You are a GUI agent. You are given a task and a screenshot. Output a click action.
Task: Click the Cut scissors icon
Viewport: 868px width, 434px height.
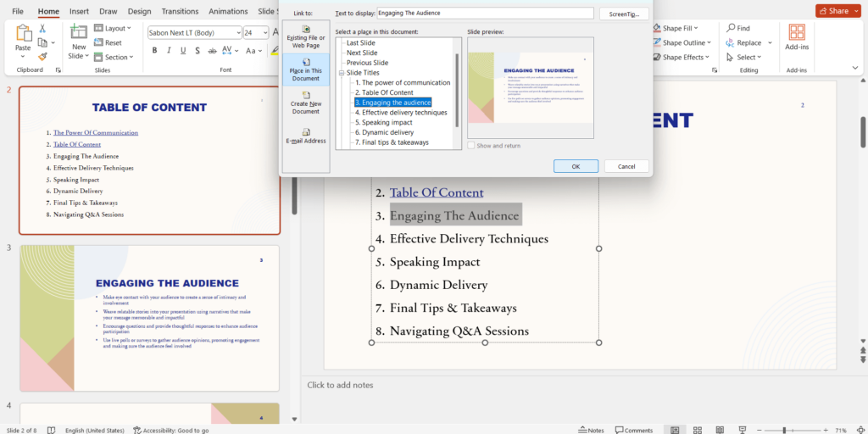[42, 29]
